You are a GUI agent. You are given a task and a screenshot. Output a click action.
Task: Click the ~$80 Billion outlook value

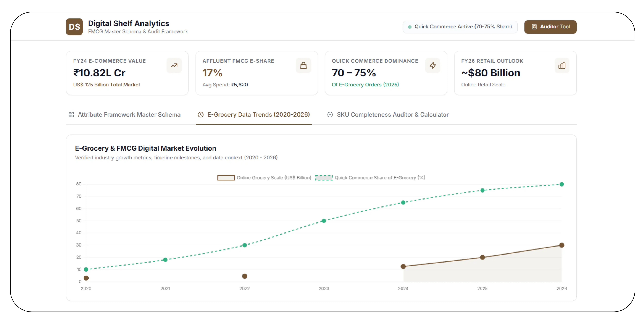[x=491, y=73]
